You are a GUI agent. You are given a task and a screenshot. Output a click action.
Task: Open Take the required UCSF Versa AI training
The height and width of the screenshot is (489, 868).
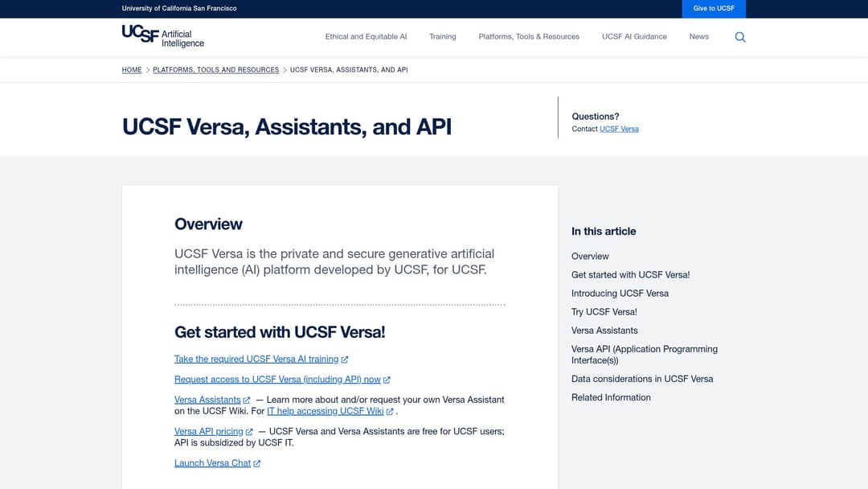pyautogui.click(x=256, y=359)
